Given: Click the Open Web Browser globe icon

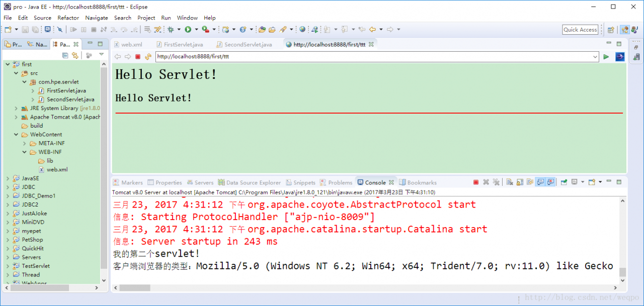Looking at the screenshot, I should (302, 30).
